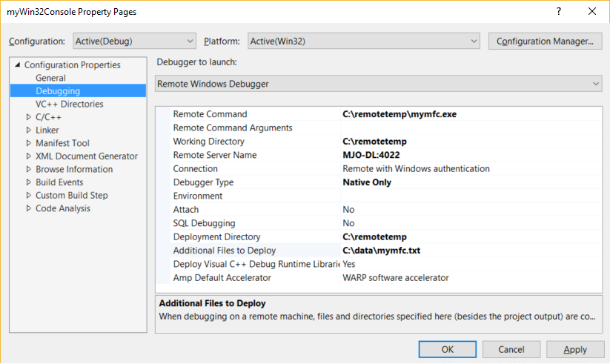The height and width of the screenshot is (364, 610).
Task: Select General in the properties tree
Action: coord(50,78)
